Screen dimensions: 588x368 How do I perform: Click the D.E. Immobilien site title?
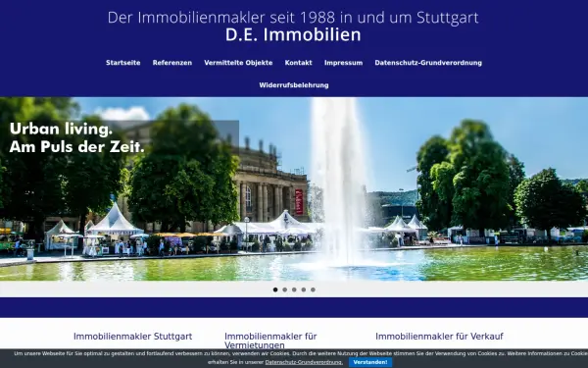pyautogui.click(x=293, y=35)
